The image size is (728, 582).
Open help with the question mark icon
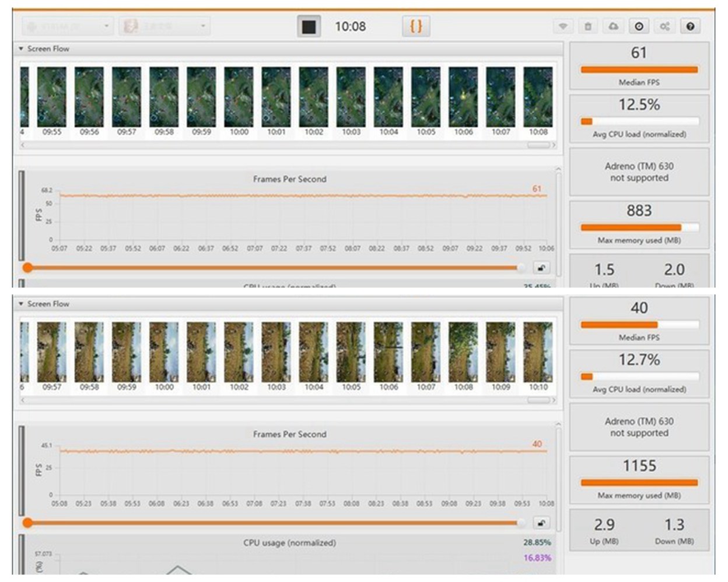click(690, 26)
